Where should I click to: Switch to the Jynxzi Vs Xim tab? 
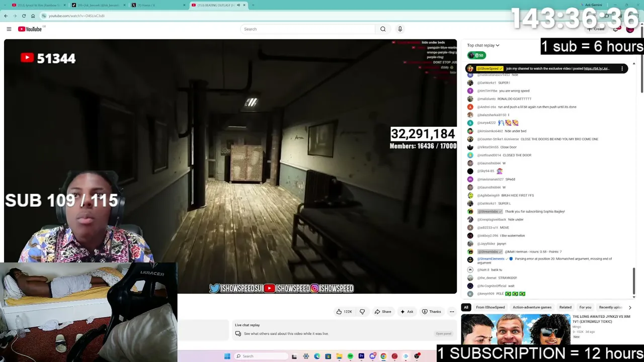(x=39, y=5)
